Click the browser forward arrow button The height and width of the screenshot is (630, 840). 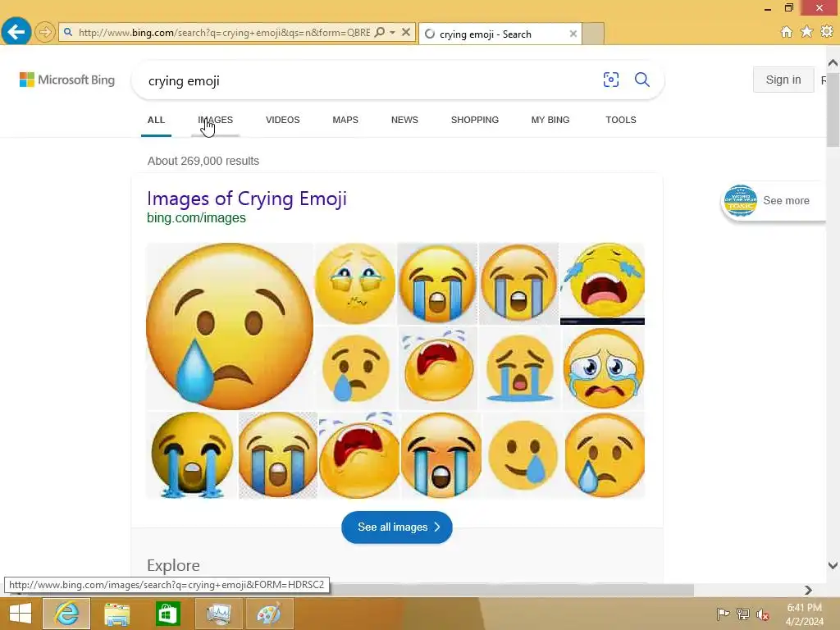coord(45,32)
